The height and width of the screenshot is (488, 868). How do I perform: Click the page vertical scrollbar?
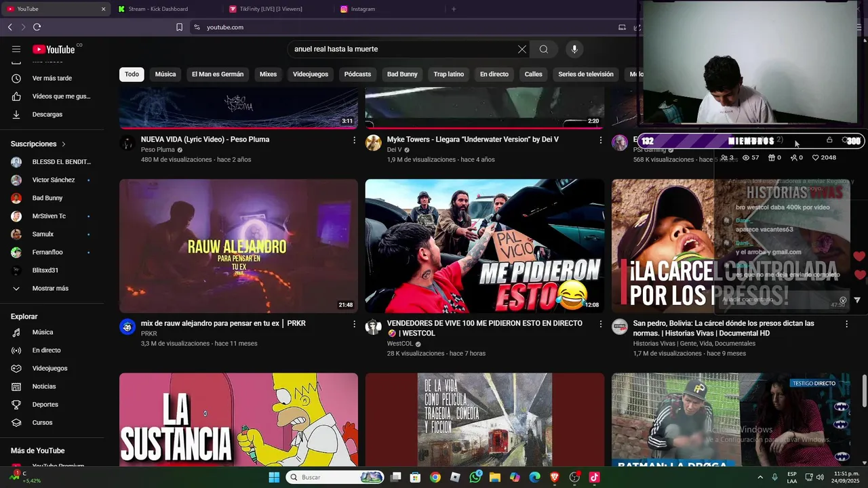click(x=864, y=390)
